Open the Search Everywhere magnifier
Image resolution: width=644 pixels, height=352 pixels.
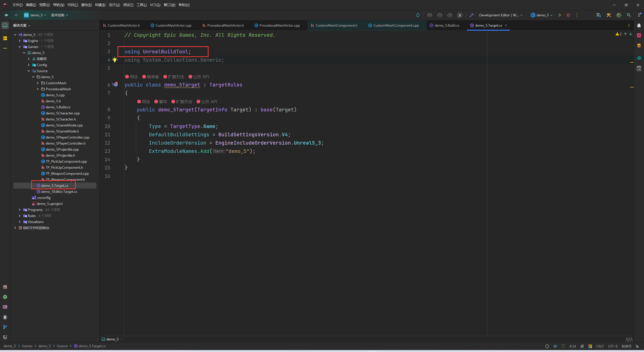629,15
